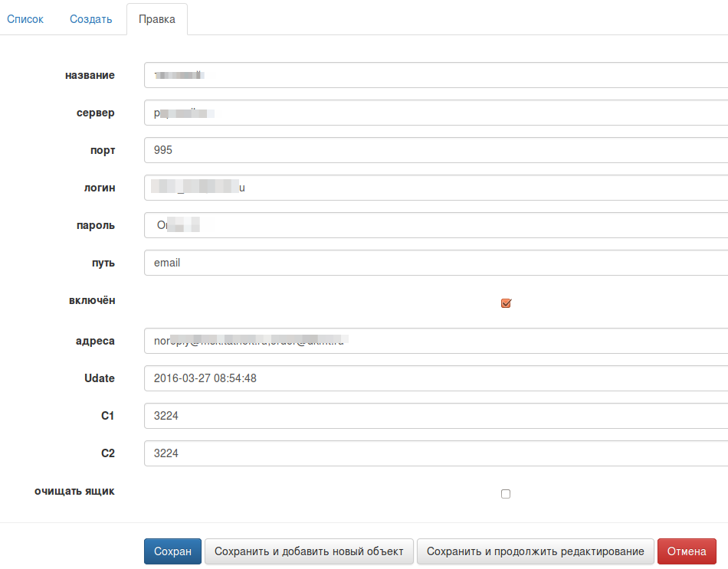Click the включён label text

click(92, 300)
